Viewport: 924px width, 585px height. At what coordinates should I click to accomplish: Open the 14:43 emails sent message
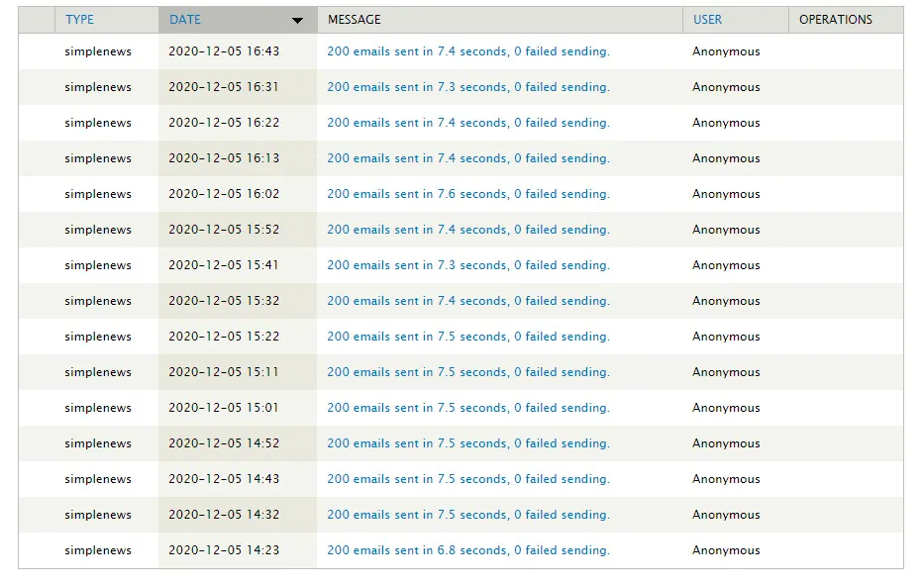(x=467, y=479)
